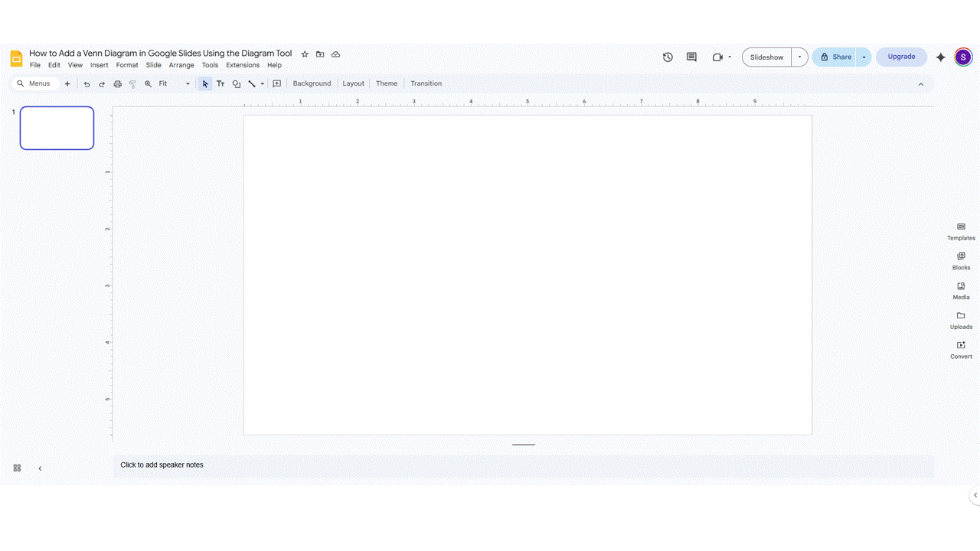Open the Templates panel
The width and height of the screenshot is (980, 551).
[961, 230]
